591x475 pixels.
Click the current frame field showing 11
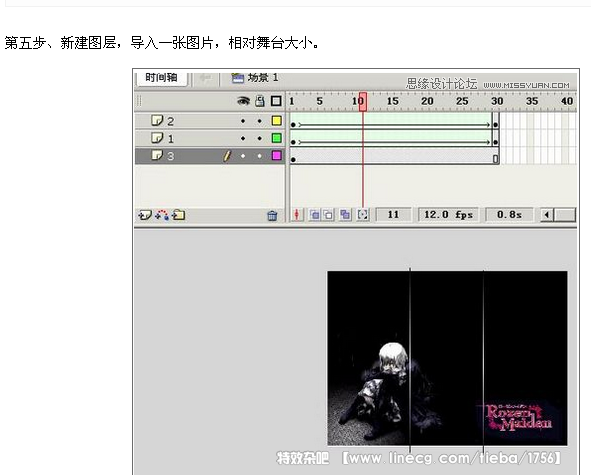(393, 215)
